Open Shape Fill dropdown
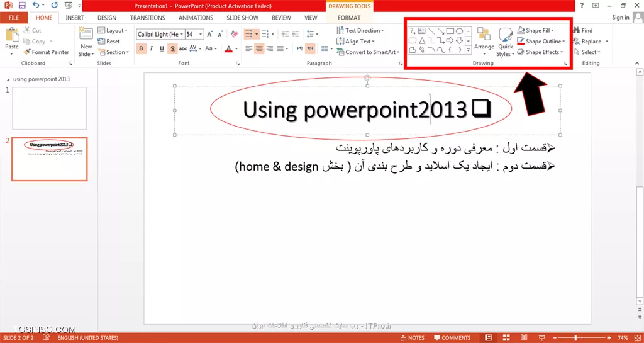 coord(535,30)
